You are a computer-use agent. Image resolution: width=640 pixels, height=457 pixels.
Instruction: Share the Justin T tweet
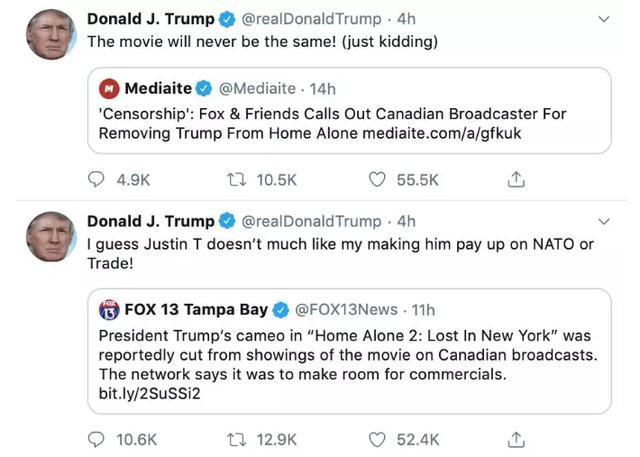point(516,439)
